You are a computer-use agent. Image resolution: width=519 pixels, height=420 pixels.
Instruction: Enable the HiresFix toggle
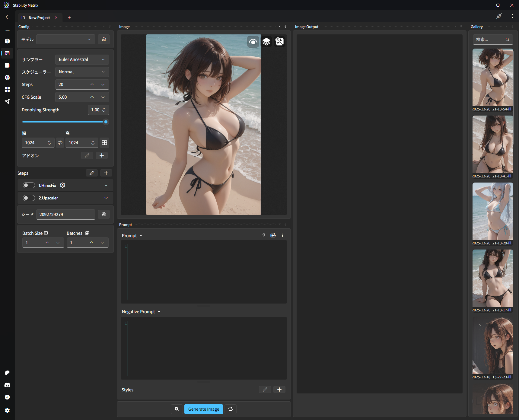click(29, 185)
